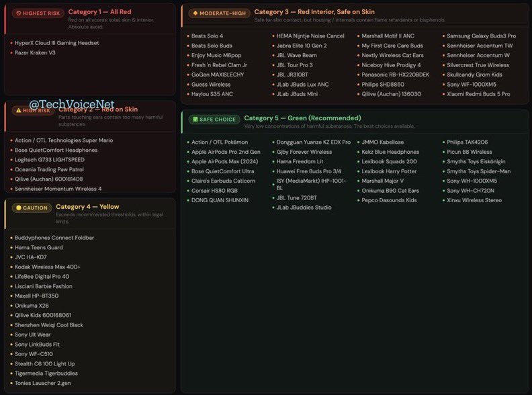Select JMMO Kabellose entry
532x395 pixels.
click(x=383, y=142)
